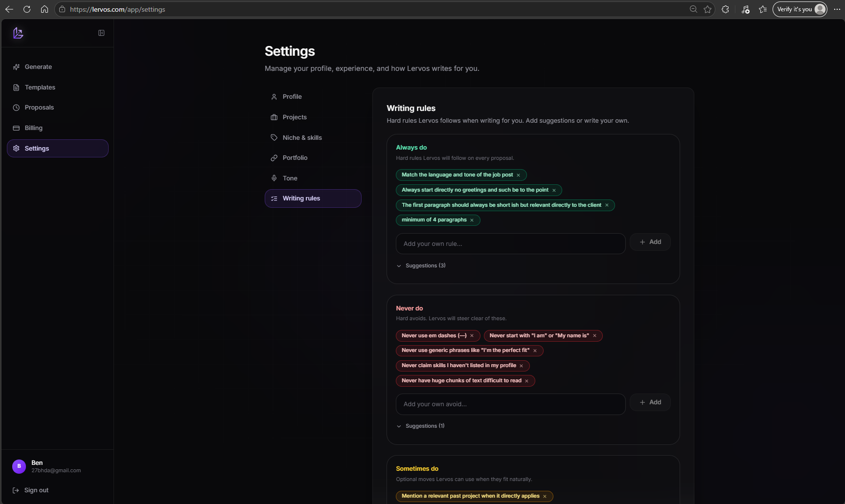Go back with browser back arrow
Viewport: 845px width, 504px height.
[9, 9]
